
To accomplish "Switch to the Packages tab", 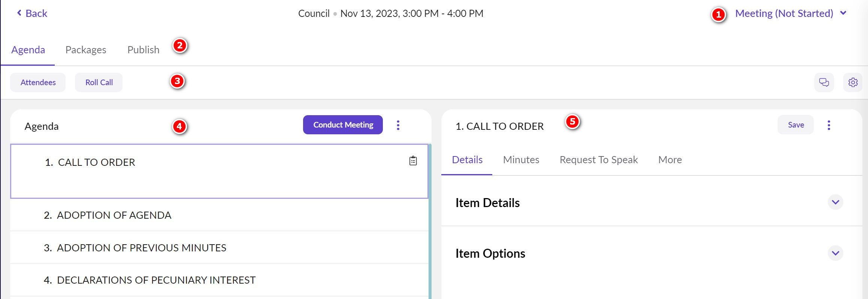I will point(86,50).
